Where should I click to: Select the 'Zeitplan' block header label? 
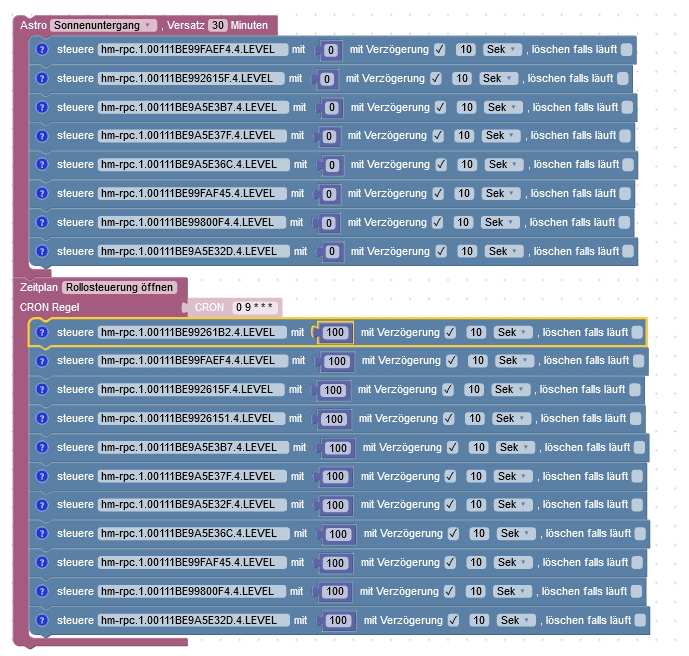pyautogui.click(x=39, y=287)
